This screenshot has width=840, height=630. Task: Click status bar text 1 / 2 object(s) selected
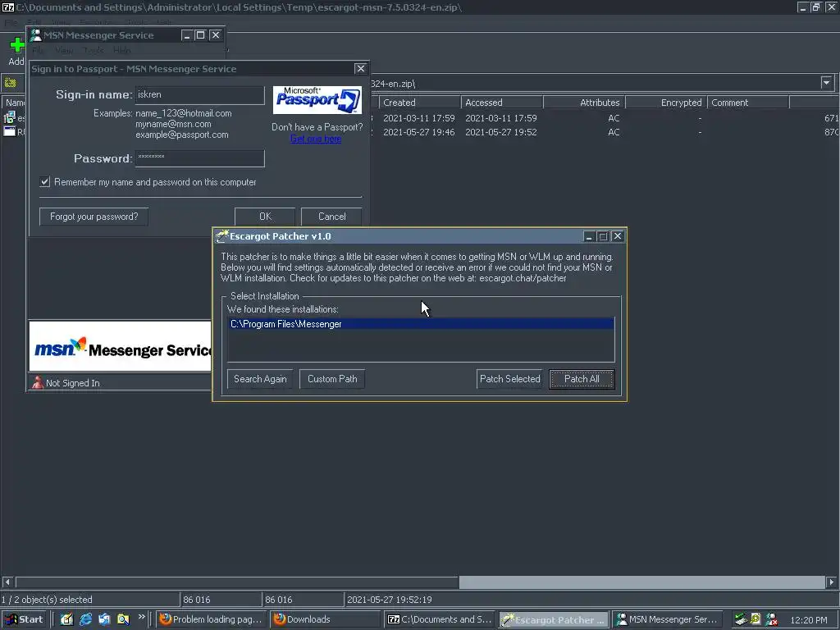[x=47, y=600]
